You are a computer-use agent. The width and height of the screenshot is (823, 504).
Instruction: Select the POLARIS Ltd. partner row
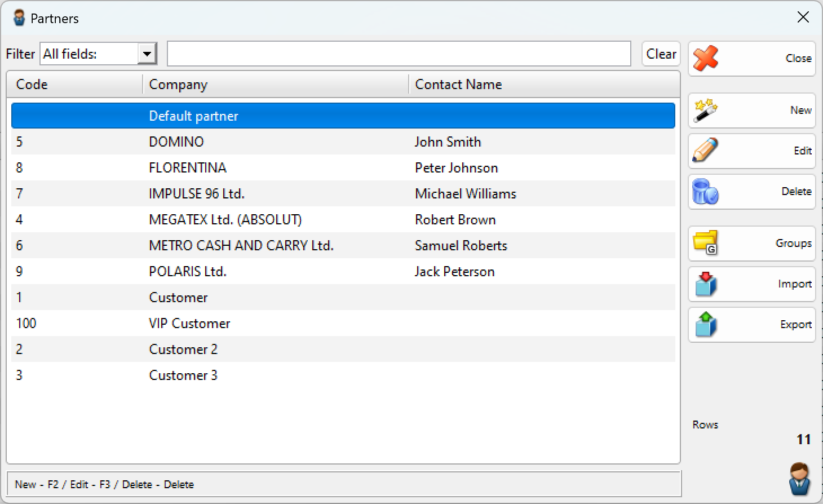point(343,271)
